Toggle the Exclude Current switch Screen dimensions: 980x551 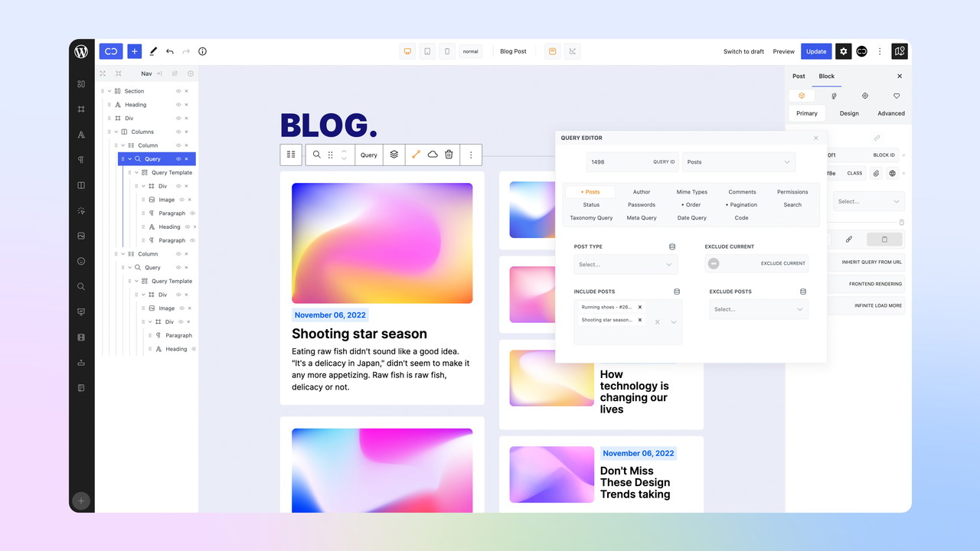(x=714, y=263)
